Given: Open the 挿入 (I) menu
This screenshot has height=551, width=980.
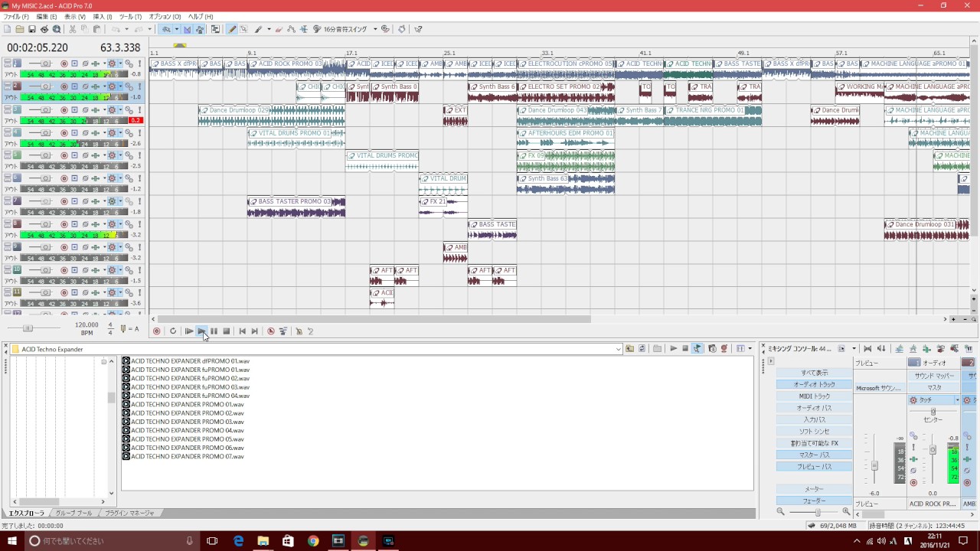Looking at the screenshot, I should [x=103, y=17].
